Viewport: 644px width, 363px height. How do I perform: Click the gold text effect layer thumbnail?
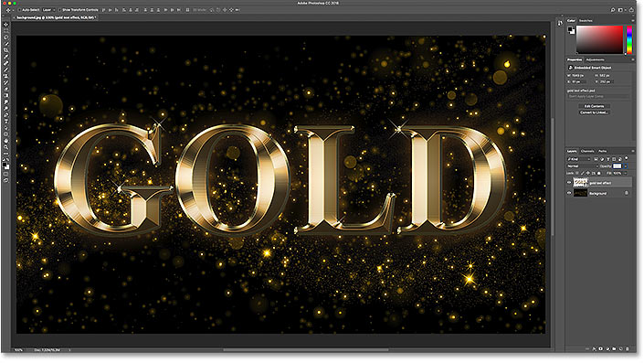click(580, 183)
